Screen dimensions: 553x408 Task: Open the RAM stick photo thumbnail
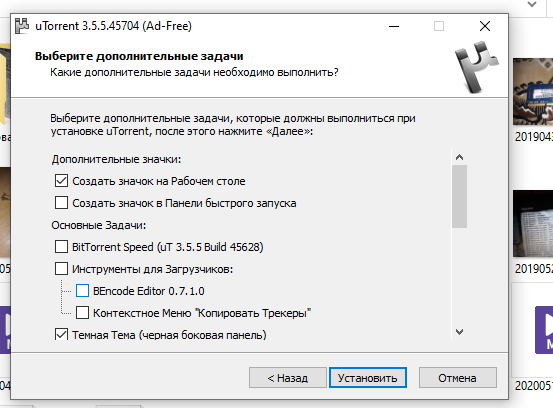point(533,92)
